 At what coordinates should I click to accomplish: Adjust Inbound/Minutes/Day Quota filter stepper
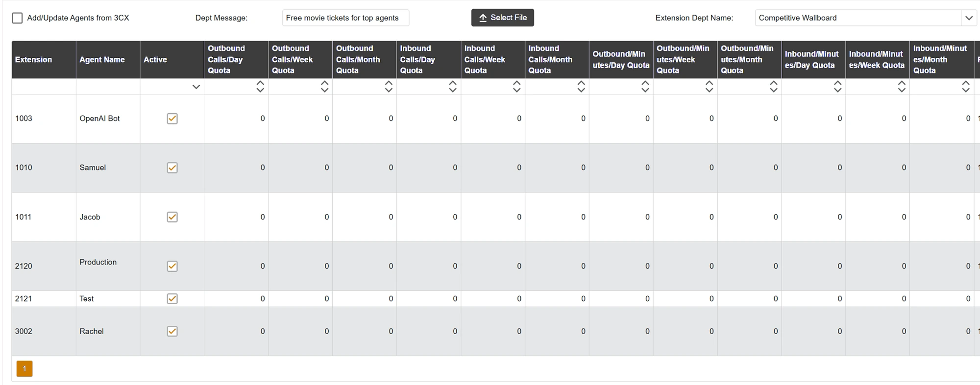click(838, 87)
